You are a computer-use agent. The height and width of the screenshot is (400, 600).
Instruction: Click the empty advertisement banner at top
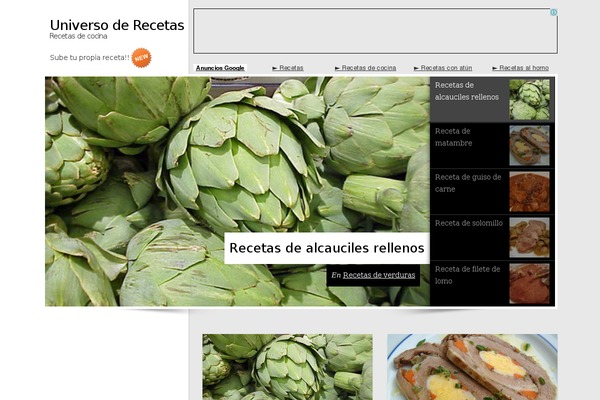coord(375,31)
